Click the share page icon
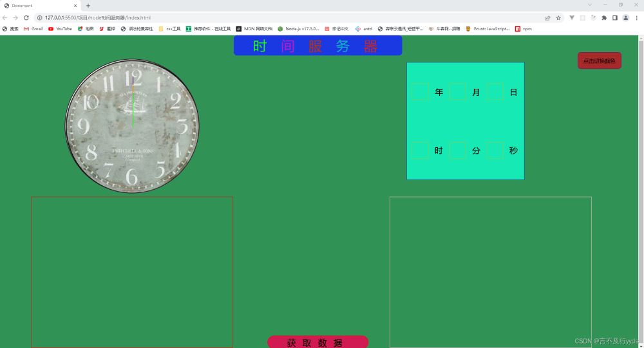 click(547, 17)
